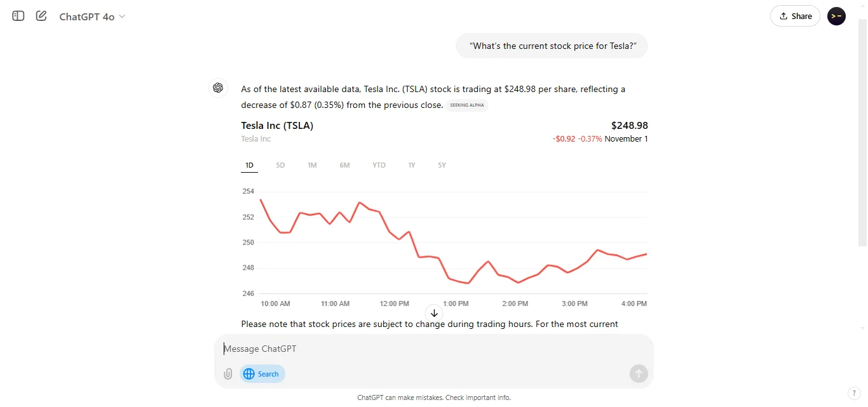This screenshot has height=407, width=868.
Task: Click the profile avatar
Action: [x=836, y=16]
